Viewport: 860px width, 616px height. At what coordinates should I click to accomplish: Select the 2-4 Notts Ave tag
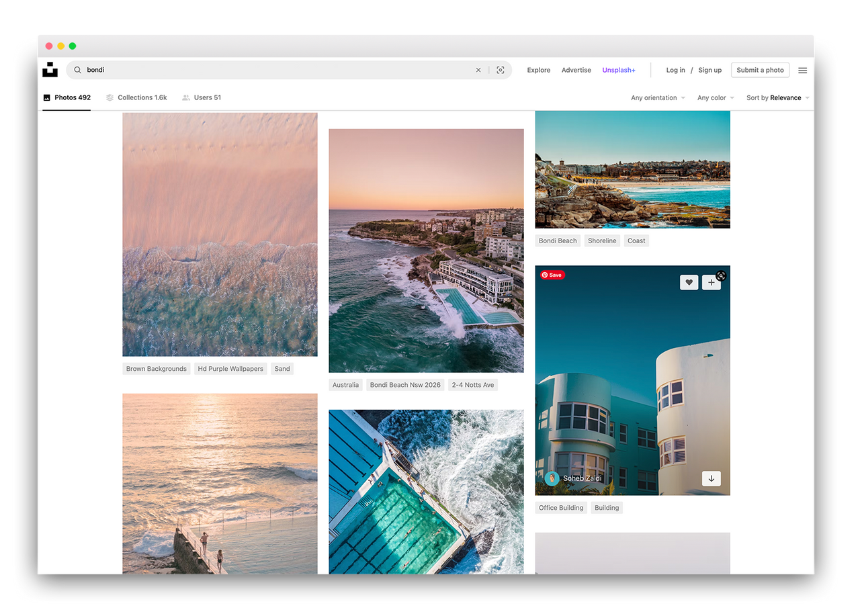(x=473, y=385)
